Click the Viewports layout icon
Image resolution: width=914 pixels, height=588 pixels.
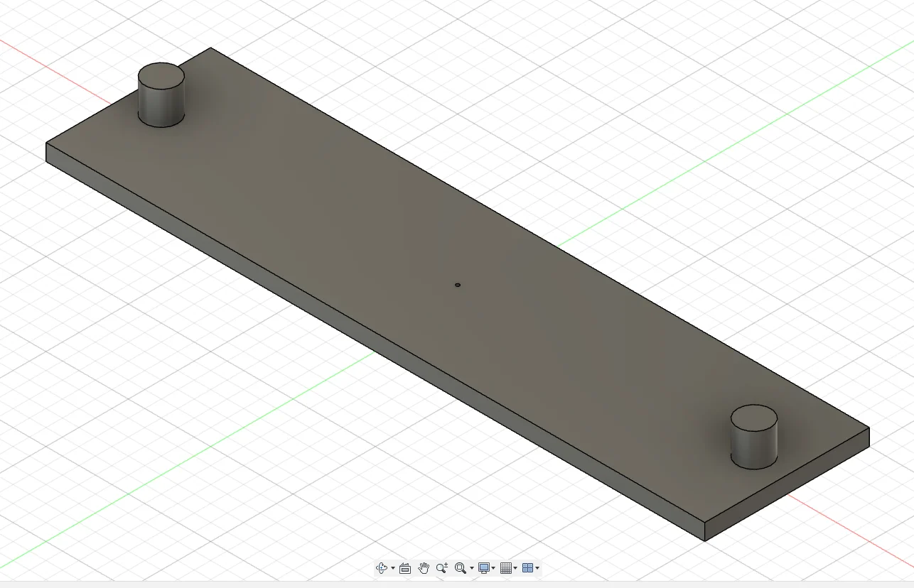(527, 568)
